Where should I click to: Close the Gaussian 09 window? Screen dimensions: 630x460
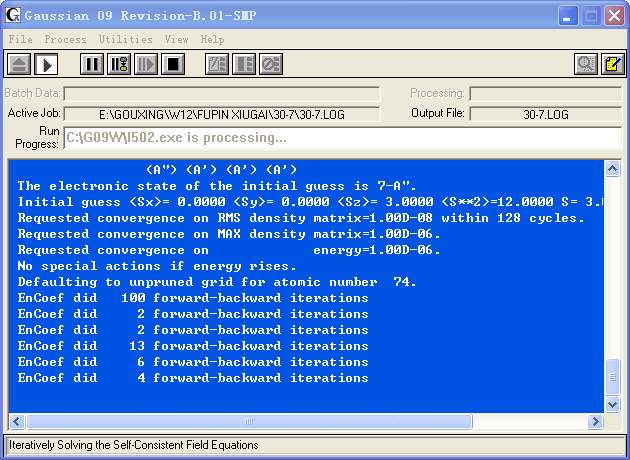[x=615, y=16]
